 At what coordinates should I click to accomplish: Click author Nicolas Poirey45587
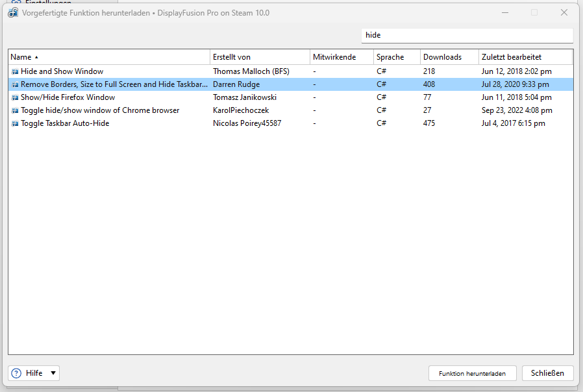click(247, 123)
